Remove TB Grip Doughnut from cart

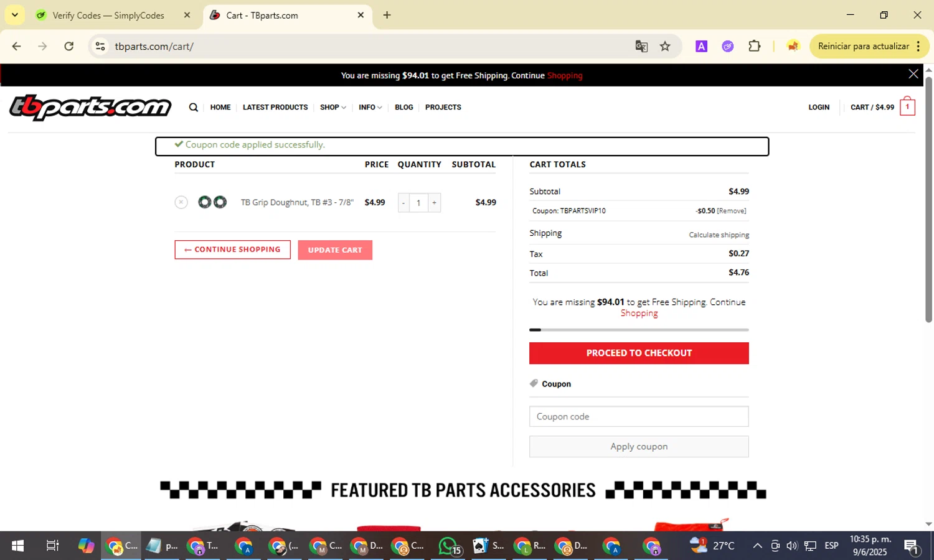[181, 202]
